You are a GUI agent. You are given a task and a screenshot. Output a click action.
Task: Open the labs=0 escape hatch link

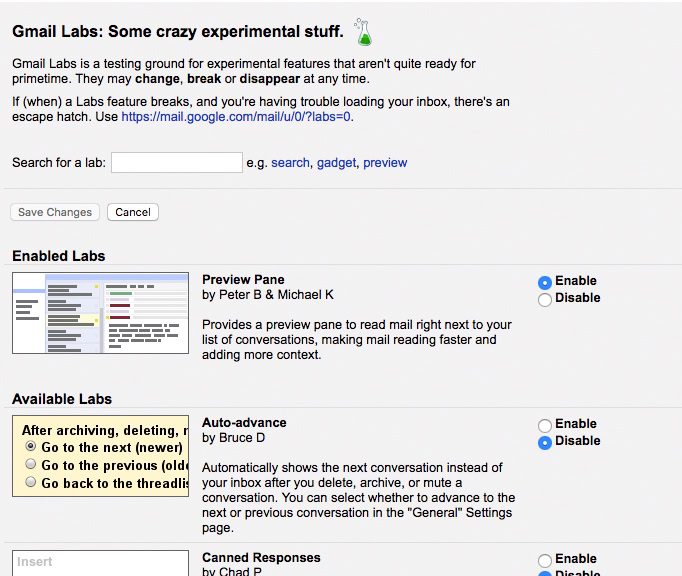coord(236,117)
